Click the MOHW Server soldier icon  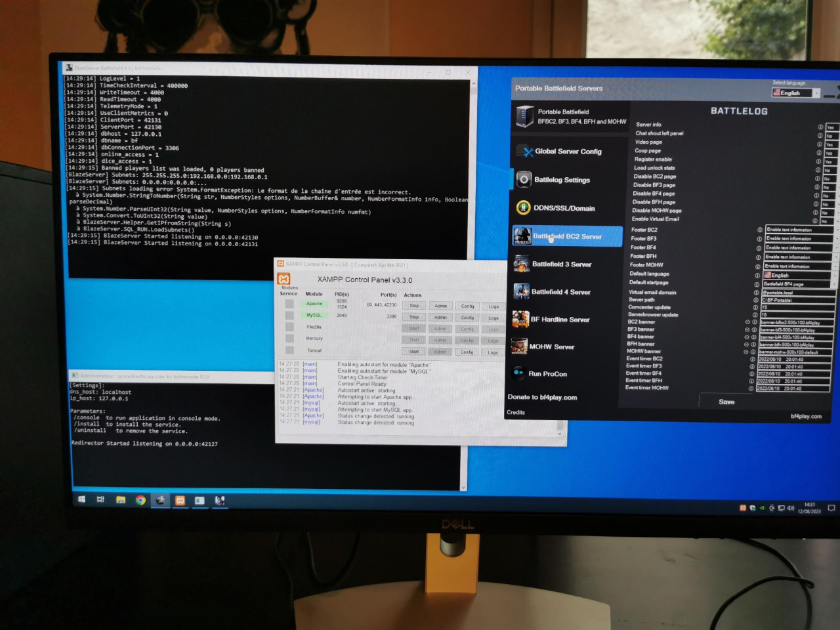click(519, 346)
